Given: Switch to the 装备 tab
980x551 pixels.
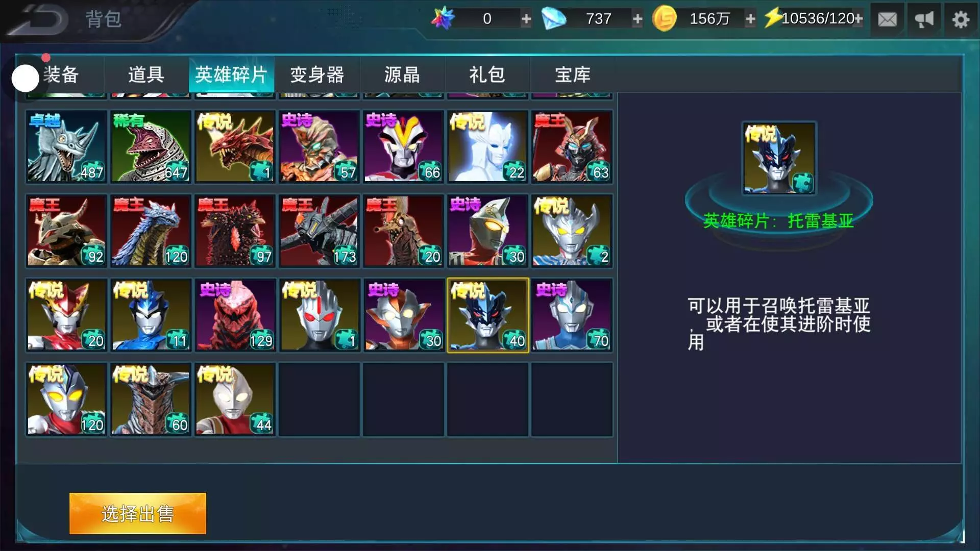Looking at the screenshot, I should pos(61,75).
